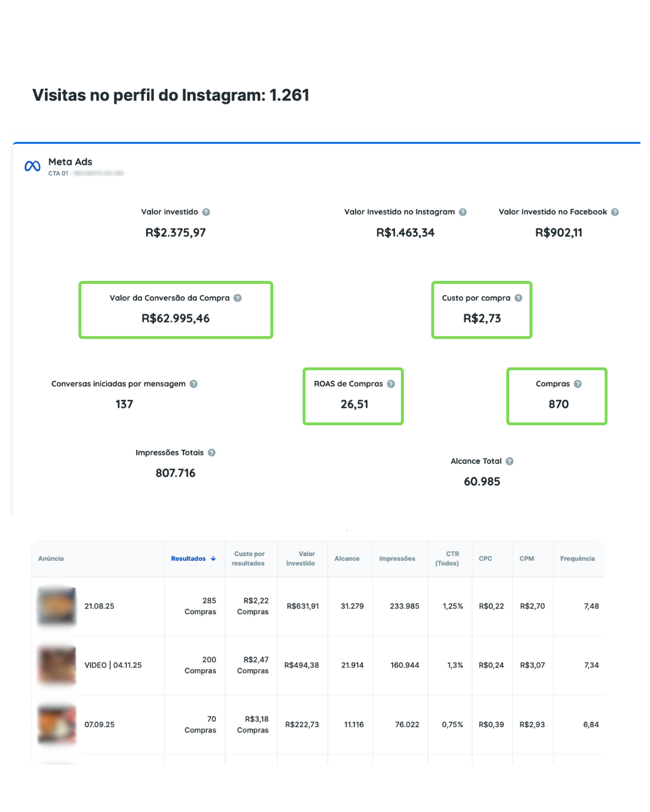Click help icon next to Valor Investido no Instagram
The height and width of the screenshot is (812, 650).
tap(463, 212)
